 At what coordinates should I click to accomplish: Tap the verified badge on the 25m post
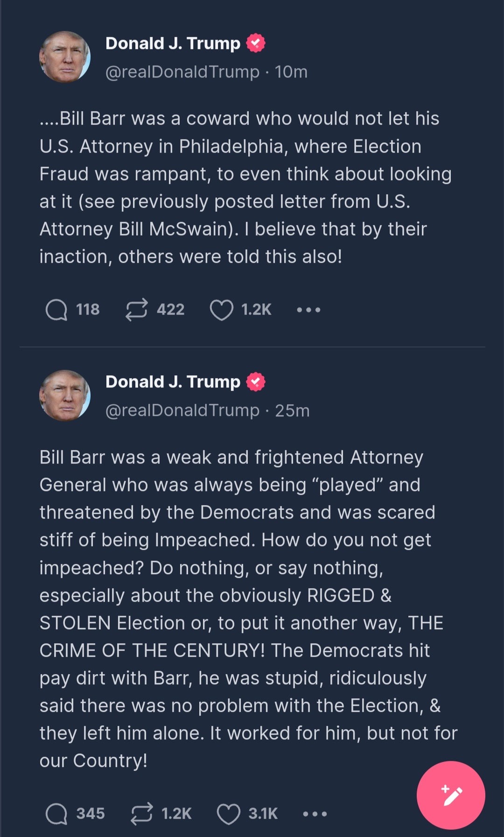tap(256, 381)
